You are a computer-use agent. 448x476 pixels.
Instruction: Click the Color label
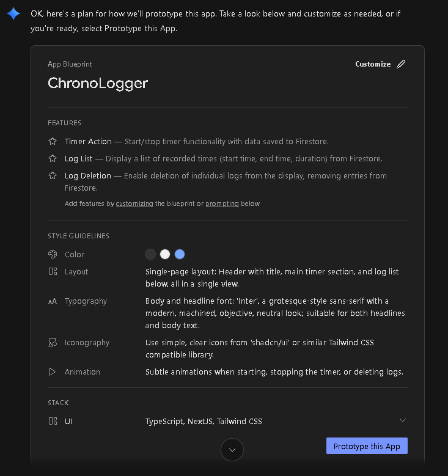(75, 254)
